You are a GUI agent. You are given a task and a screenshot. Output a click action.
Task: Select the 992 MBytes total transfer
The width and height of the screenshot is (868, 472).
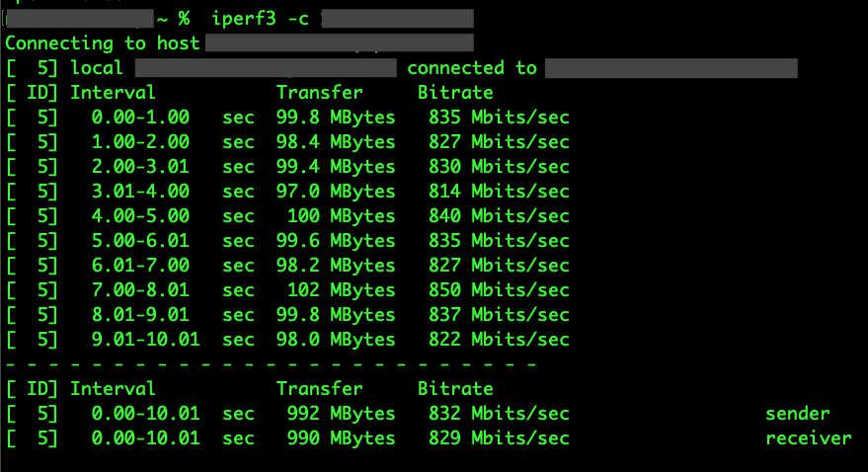click(341, 414)
